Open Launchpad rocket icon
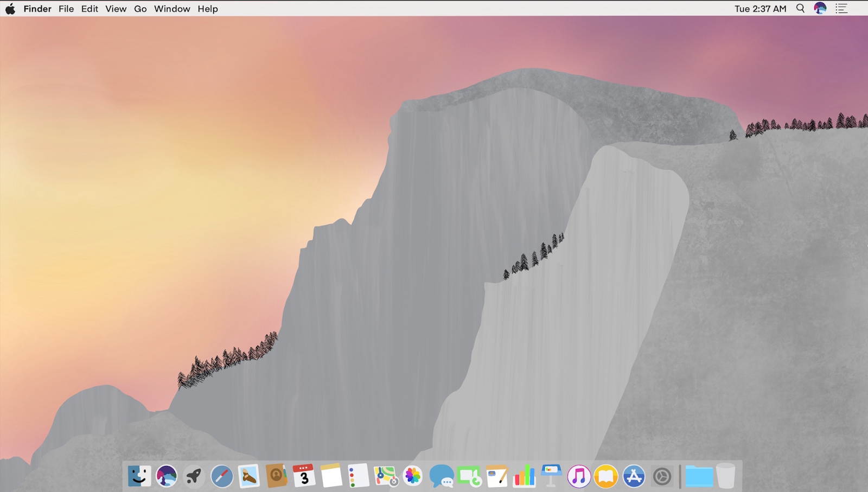The width and height of the screenshot is (868, 492). pos(194,476)
